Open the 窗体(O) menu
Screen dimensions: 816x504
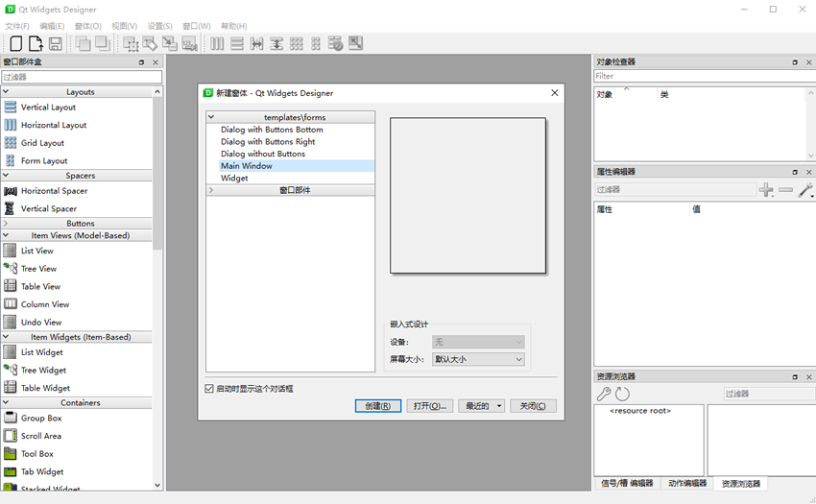(88, 26)
